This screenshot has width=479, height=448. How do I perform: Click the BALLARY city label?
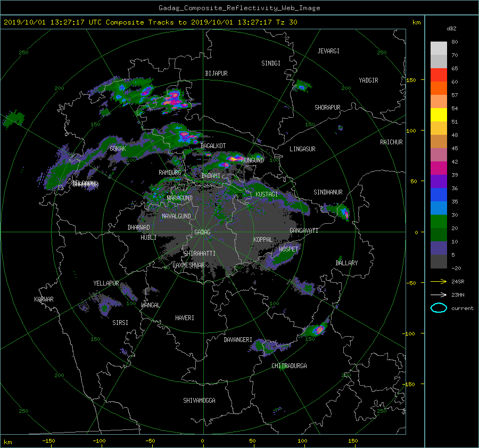pyautogui.click(x=346, y=263)
